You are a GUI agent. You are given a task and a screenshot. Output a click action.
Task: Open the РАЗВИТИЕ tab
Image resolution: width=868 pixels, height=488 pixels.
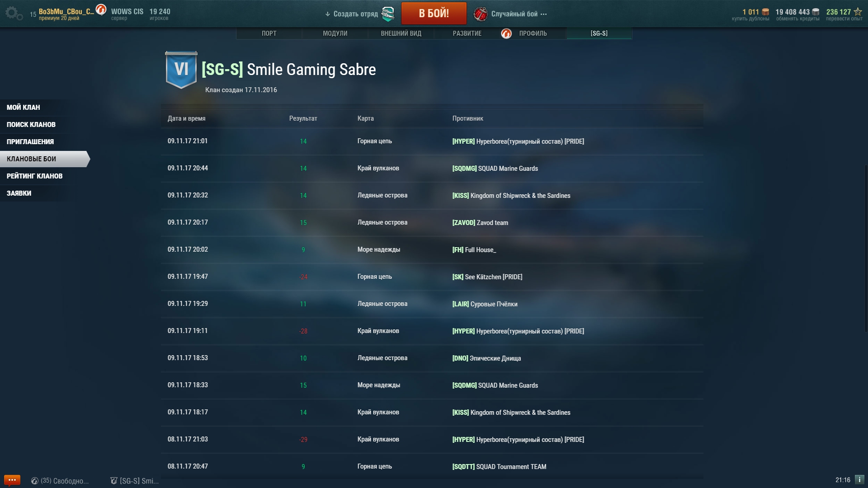click(x=467, y=33)
